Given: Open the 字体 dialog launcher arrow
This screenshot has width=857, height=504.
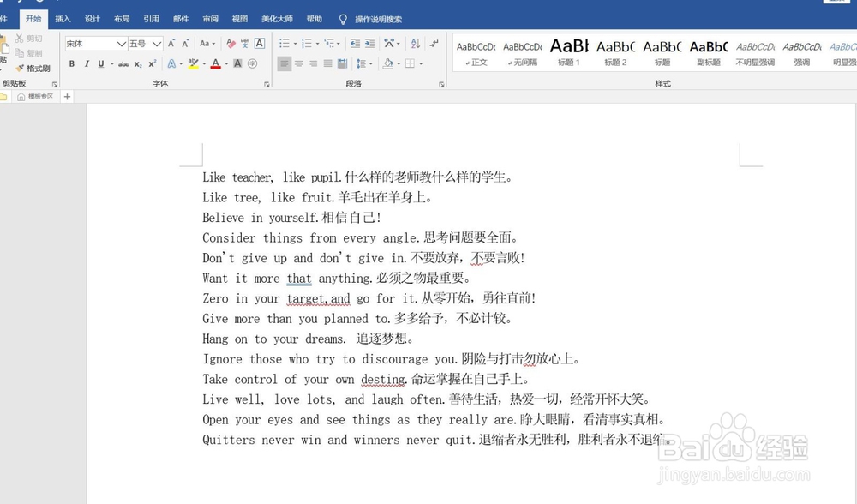Looking at the screenshot, I should [267, 82].
